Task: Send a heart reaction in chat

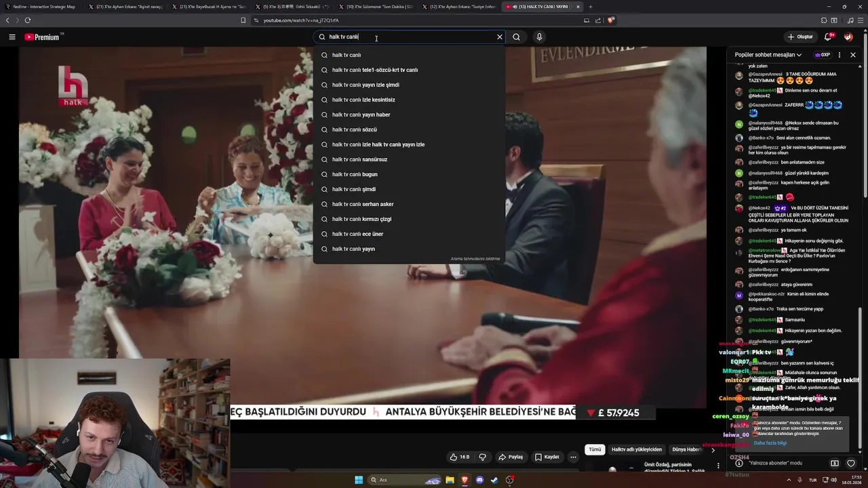Action: tap(851, 464)
